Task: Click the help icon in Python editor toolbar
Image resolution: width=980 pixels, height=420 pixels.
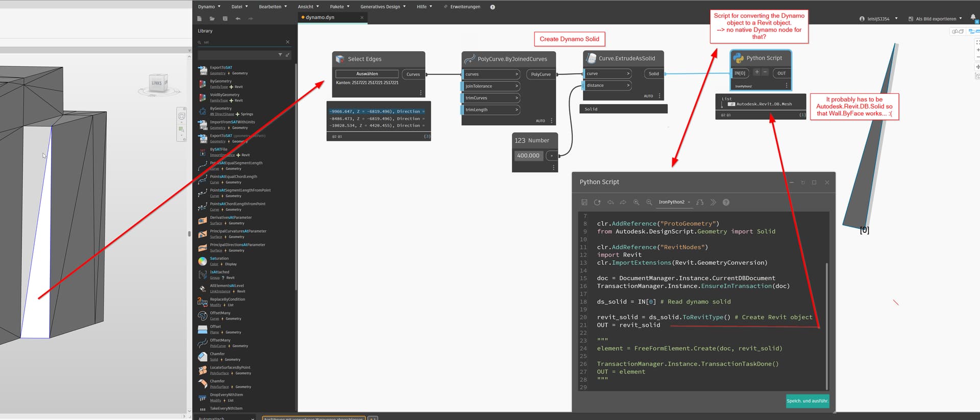Action: coord(726,203)
